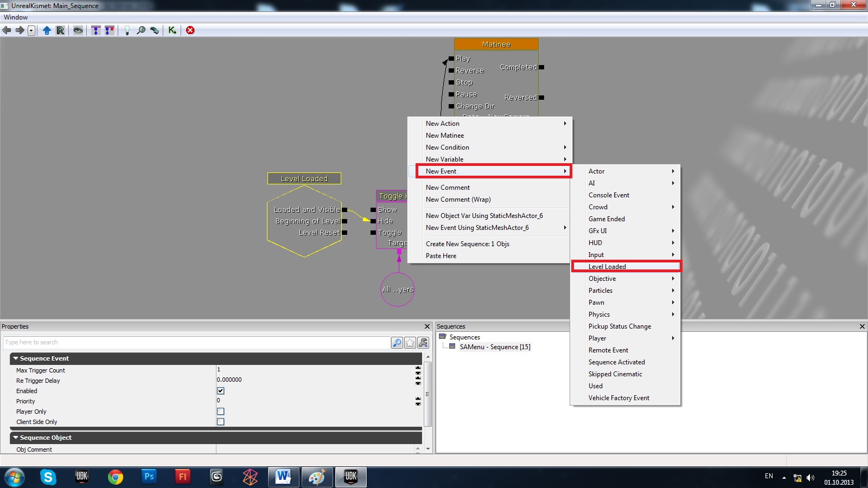Click the green K toolbar icon

coord(172,30)
